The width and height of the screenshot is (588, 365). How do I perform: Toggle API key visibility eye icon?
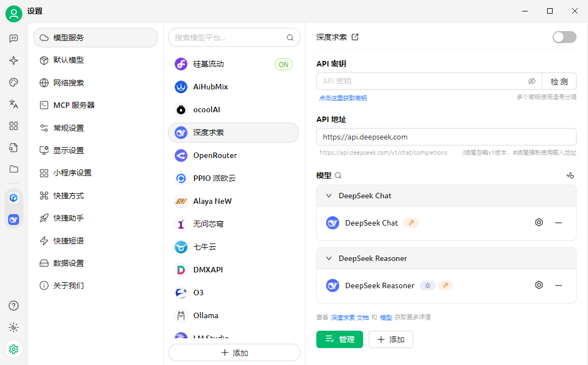[x=532, y=81]
